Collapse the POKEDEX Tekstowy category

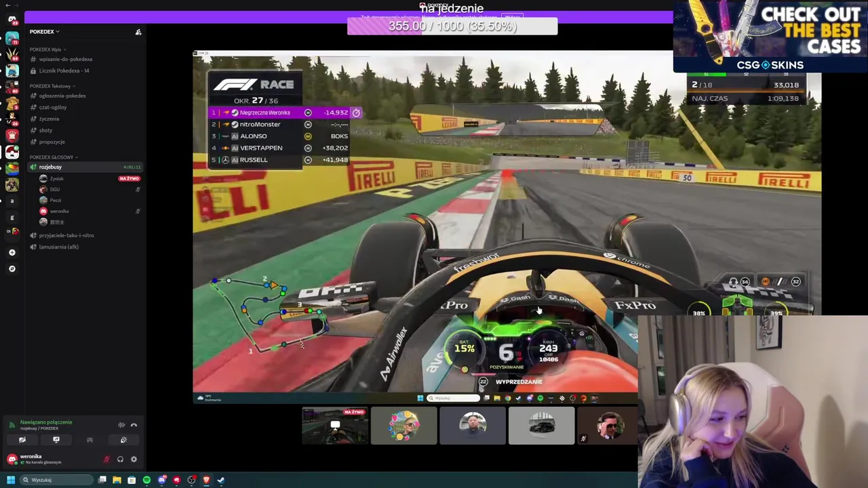coord(52,86)
